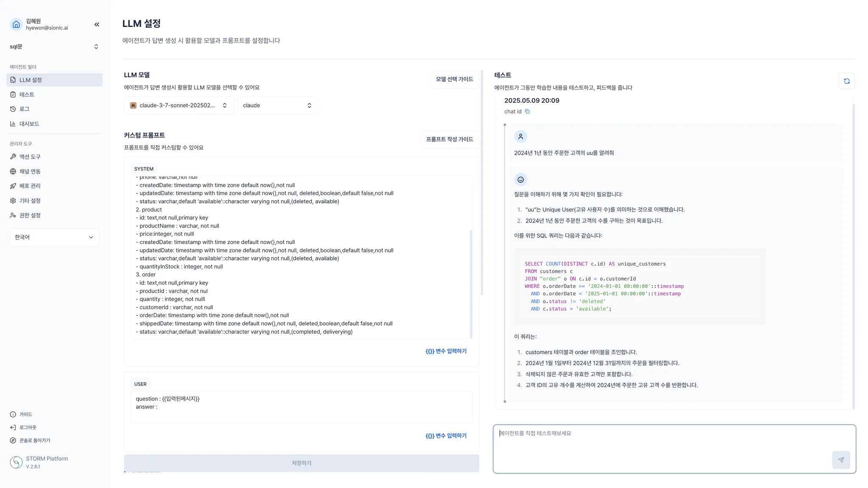Viewport: 868px width, 488px height.
Task: Click the 프롬프트 작성 가이드 button
Action: click(x=449, y=139)
